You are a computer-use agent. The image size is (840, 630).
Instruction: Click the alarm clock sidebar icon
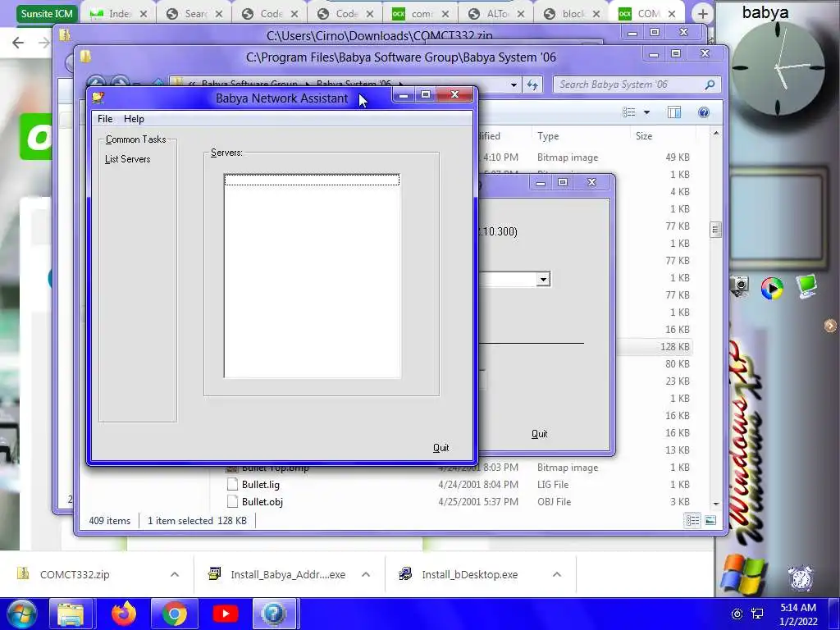pyautogui.click(x=801, y=578)
